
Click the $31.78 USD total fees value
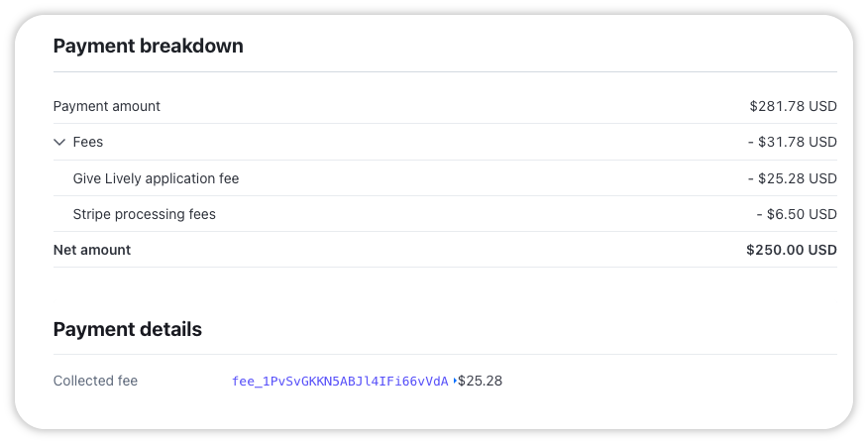coord(792,143)
